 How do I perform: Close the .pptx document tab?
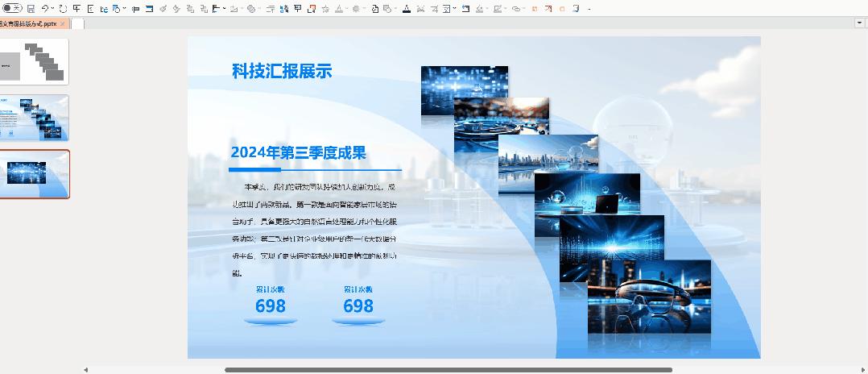63,24
